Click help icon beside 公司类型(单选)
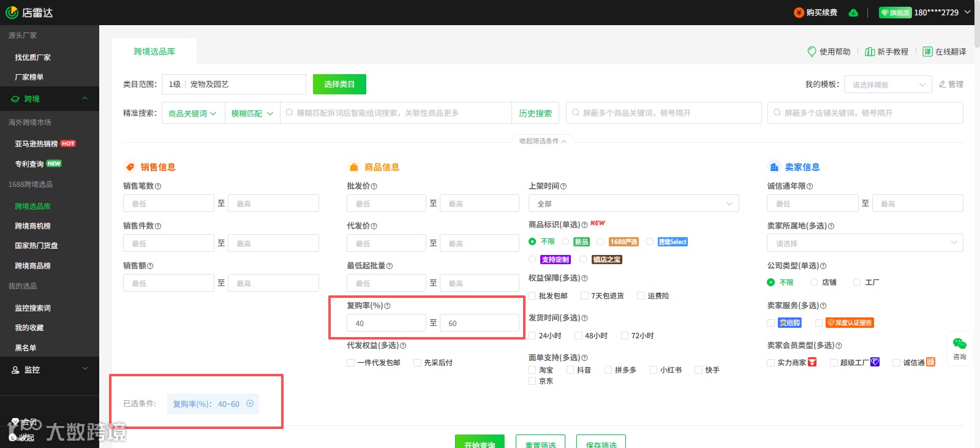The image size is (980, 448). 823,266
